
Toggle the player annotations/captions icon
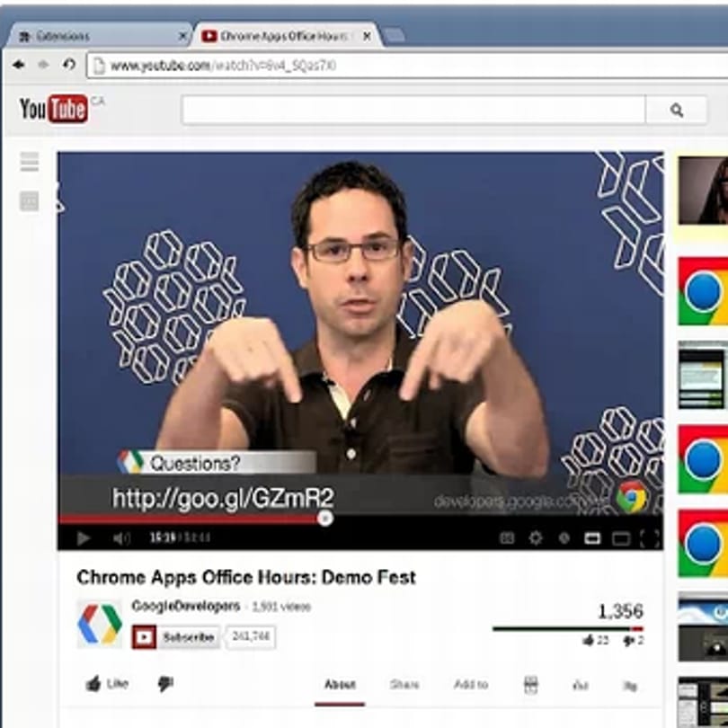point(507,538)
